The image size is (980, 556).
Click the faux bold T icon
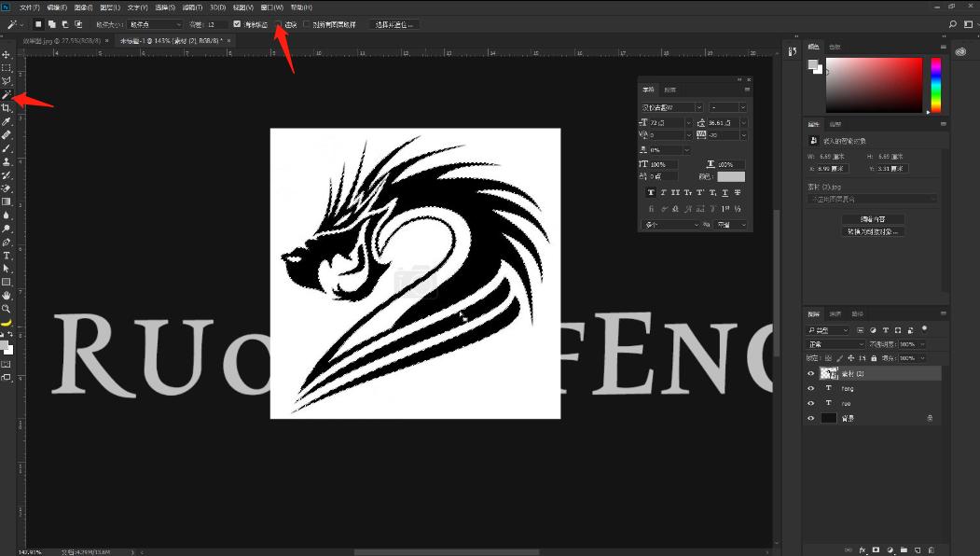[651, 192]
